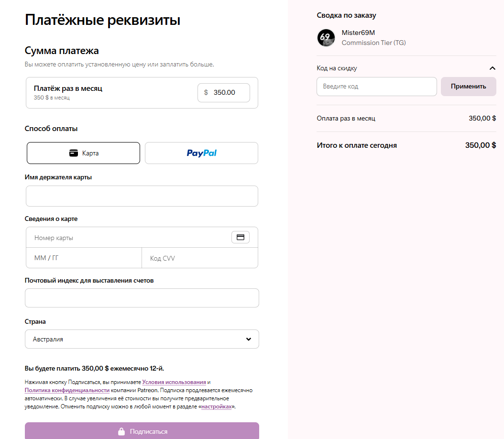Focus the Код CVV field
Viewport: 504px width, 439px height.
click(200, 258)
